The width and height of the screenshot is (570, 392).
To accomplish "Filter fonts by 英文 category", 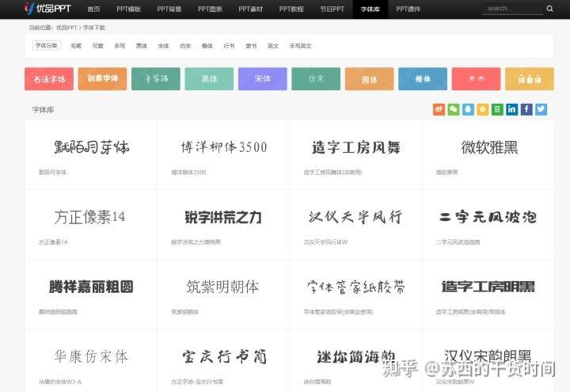I will (x=273, y=46).
